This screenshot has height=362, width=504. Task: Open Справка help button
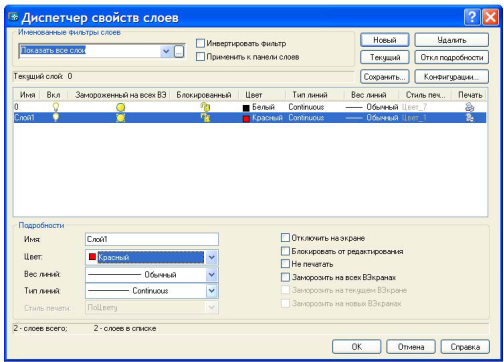pyautogui.click(x=465, y=347)
